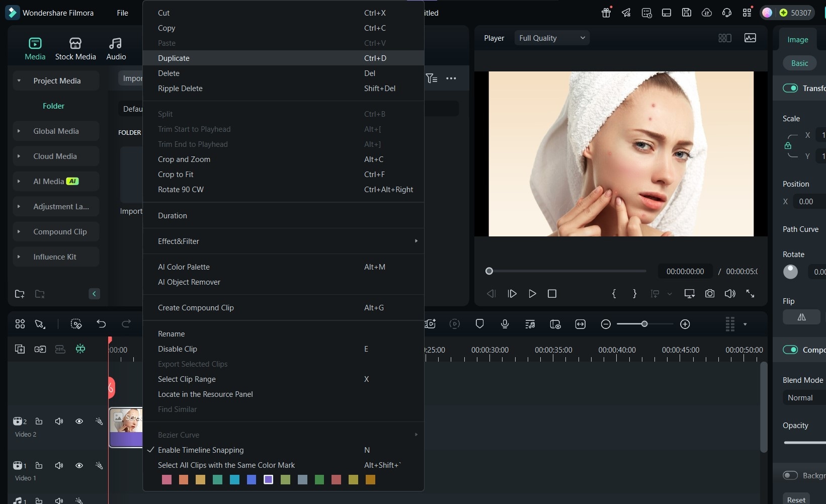Open the media filter icon
This screenshot has width=826, height=504.
[x=432, y=78]
